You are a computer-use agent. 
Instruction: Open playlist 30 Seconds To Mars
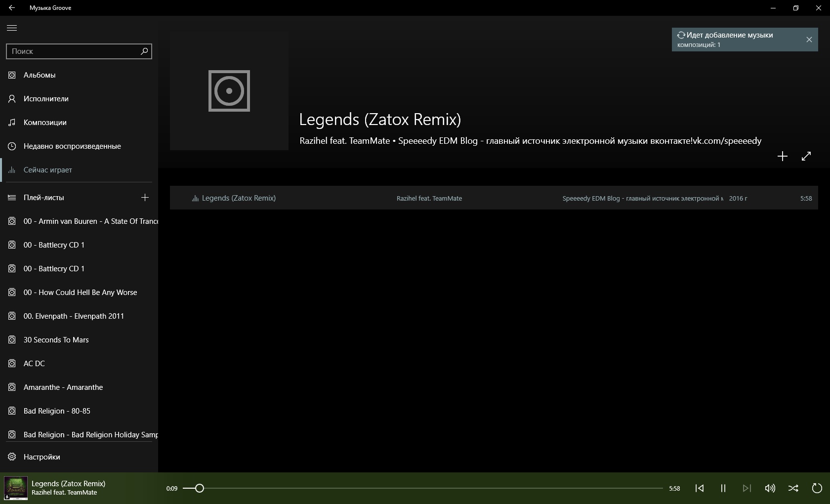[x=56, y=340]
